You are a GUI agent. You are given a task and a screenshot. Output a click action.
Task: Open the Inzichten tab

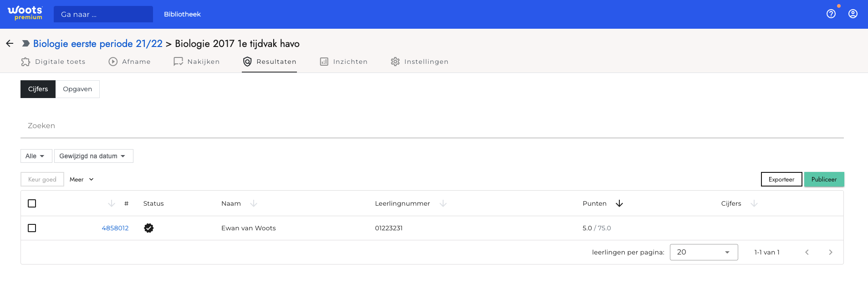coord(343,62)
